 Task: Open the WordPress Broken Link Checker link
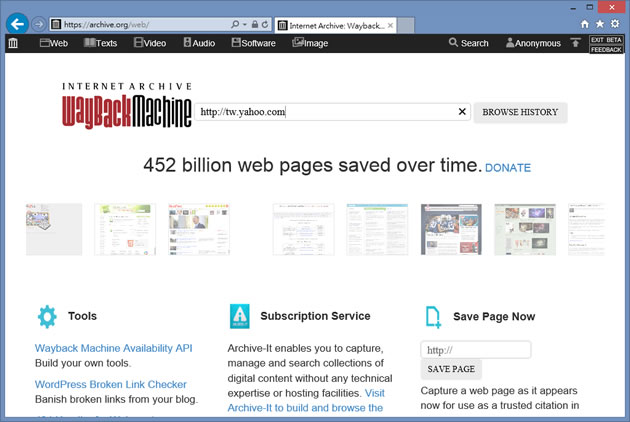111,384
